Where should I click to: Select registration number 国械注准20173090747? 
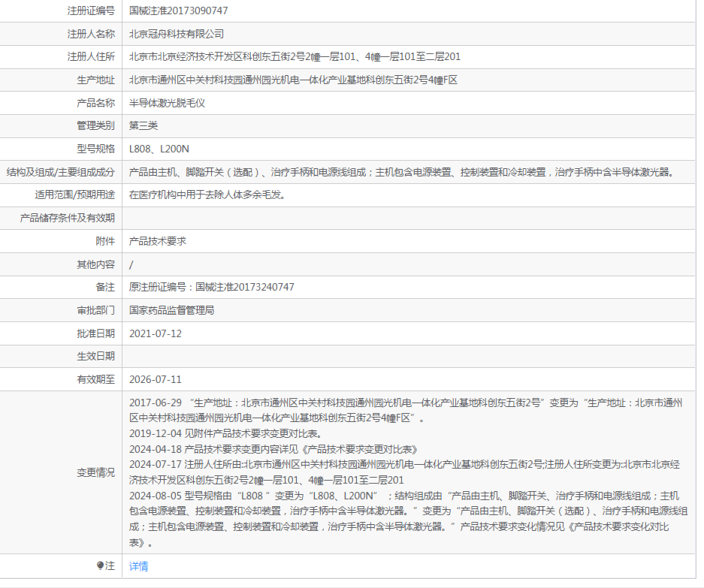pyautogui.click(x=178, y=11)
